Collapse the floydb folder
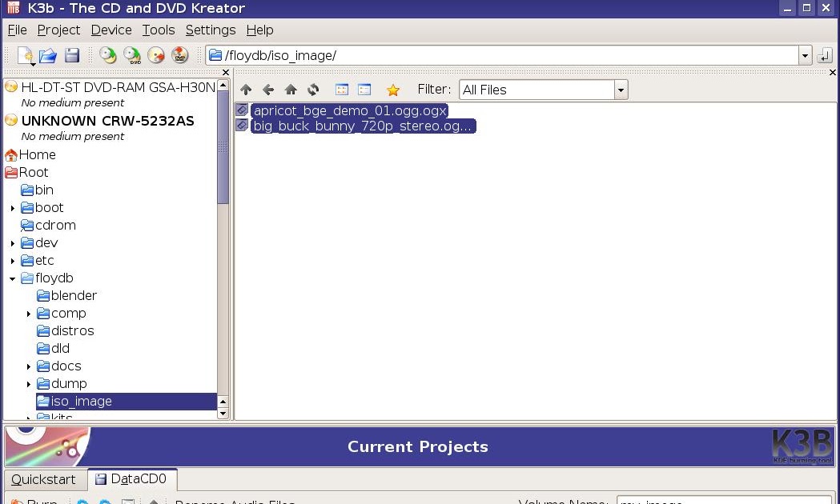The width and height of the screenshot is (840, 504). (x=12, y=278)
